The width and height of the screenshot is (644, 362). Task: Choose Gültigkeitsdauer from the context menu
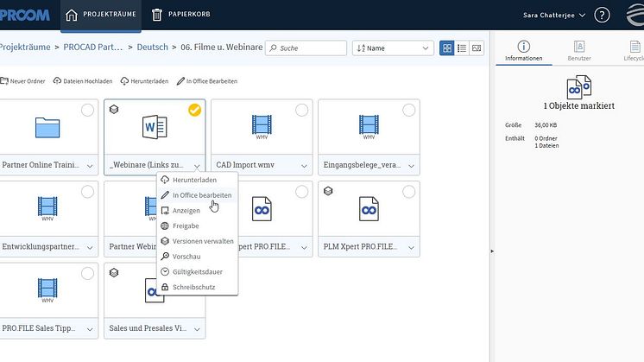point(197,271)
